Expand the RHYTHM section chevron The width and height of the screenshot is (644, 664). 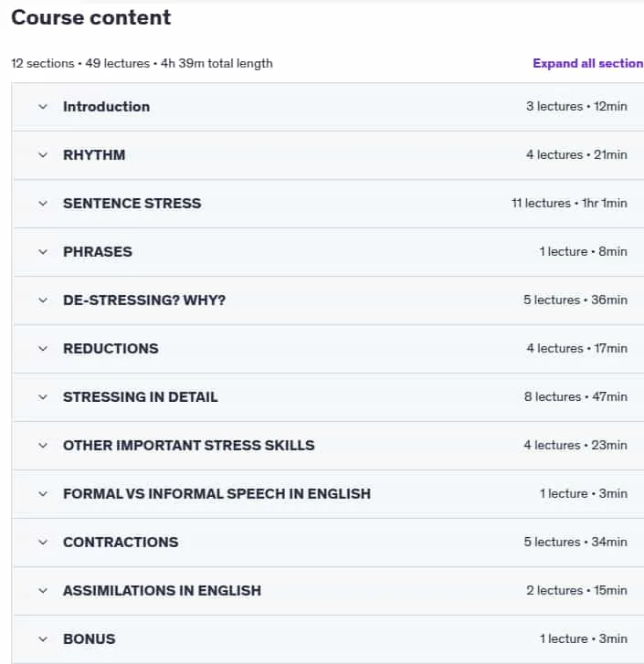pyautogui.click(x=43, y=155)
